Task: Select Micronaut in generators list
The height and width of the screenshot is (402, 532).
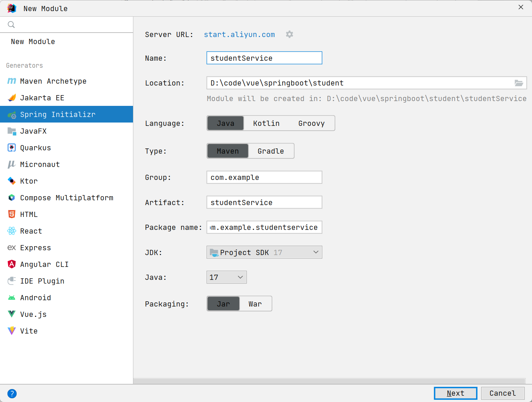Action: point(67,164)
